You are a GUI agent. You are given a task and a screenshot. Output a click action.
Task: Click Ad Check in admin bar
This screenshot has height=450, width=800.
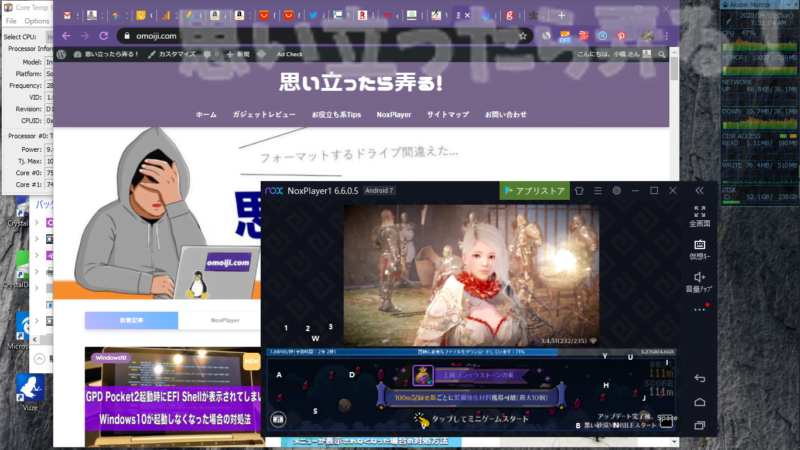pos(290,54)
